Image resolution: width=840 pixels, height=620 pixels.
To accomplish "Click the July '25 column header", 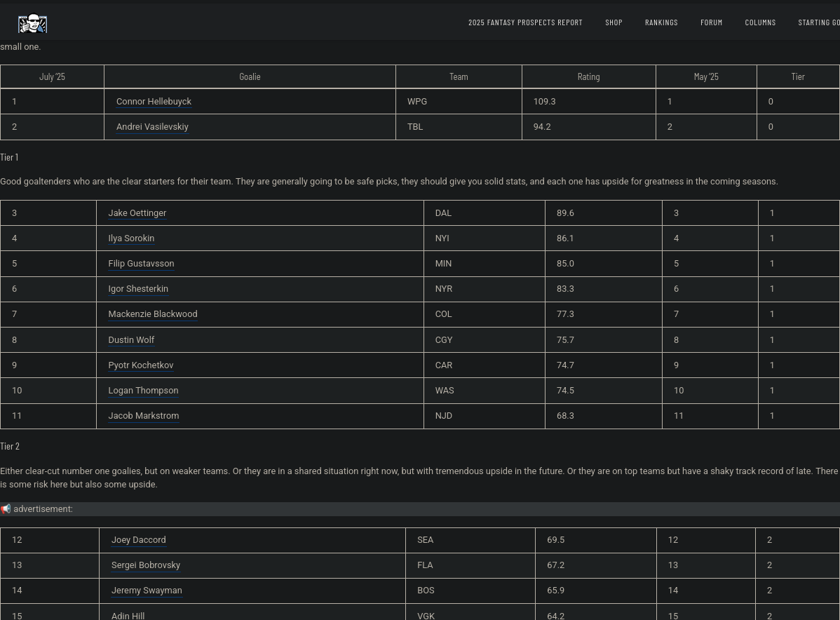I will pos(52,76).
